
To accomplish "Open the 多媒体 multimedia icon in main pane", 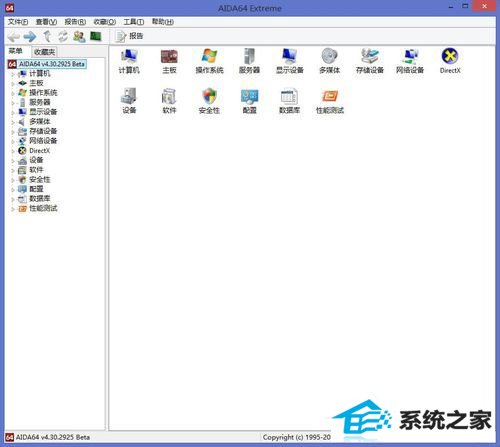I will (x=330, y=61).
